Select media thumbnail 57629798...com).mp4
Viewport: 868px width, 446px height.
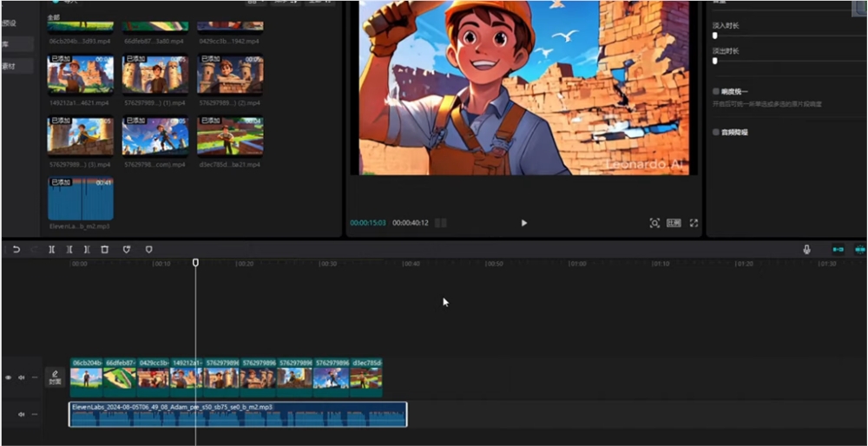point(155,136)
